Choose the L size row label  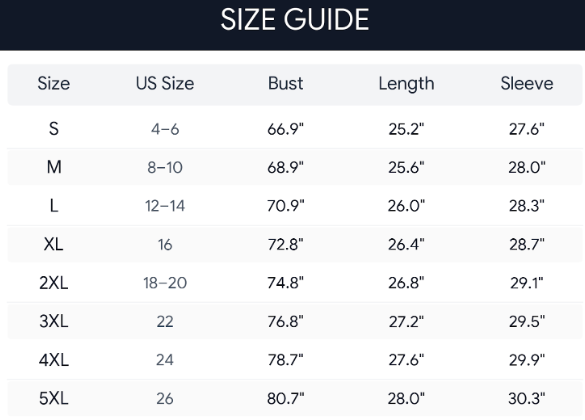point(54,206)
